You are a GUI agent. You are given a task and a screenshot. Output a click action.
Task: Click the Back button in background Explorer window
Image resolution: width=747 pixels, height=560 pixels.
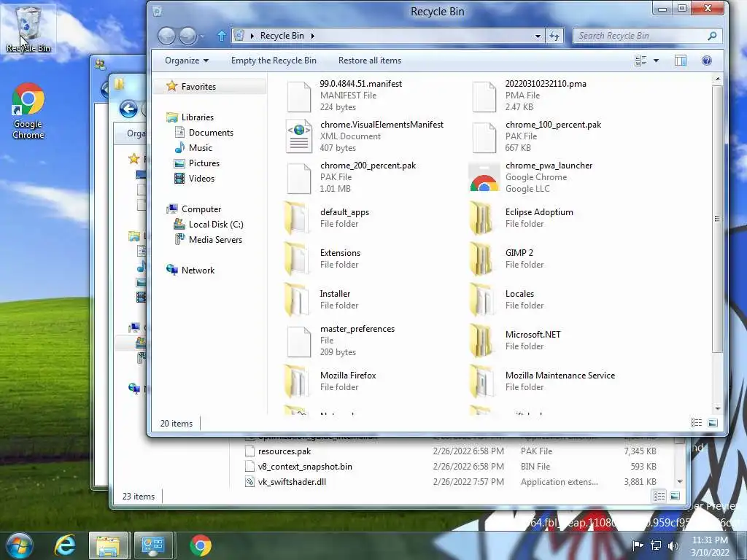click(x=128, y=109)
